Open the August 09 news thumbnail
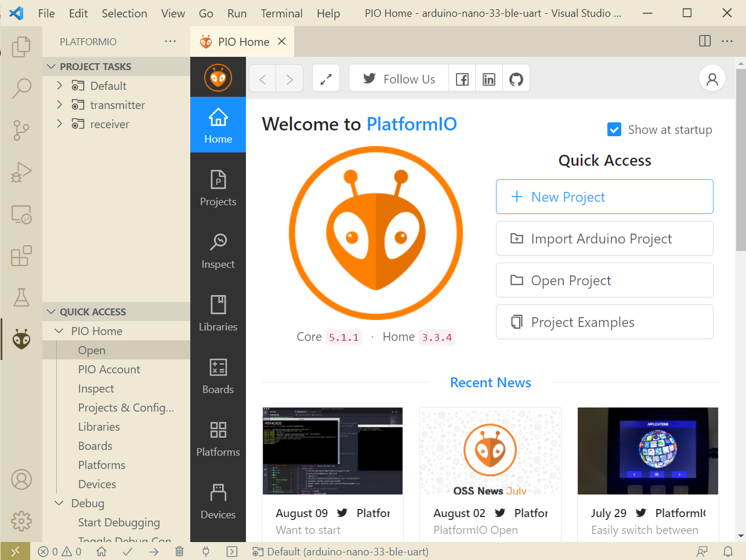 pyautogui.click(x=332, y=451)
